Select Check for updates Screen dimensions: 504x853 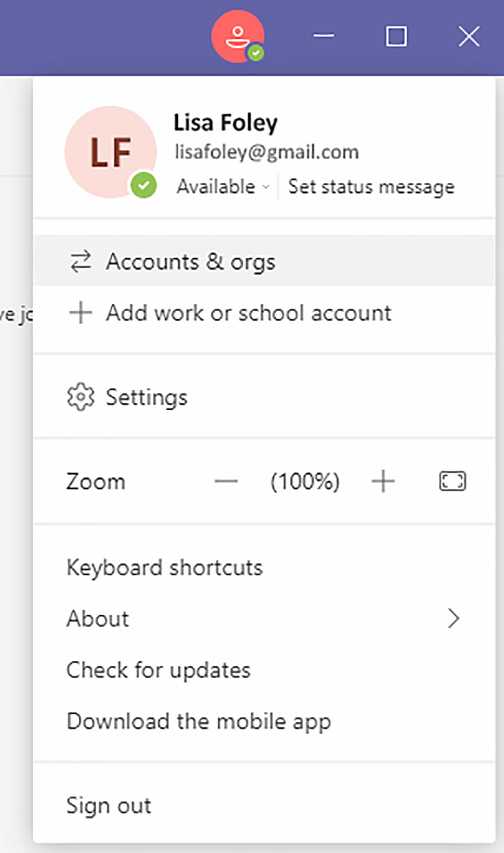click(158, 670)
